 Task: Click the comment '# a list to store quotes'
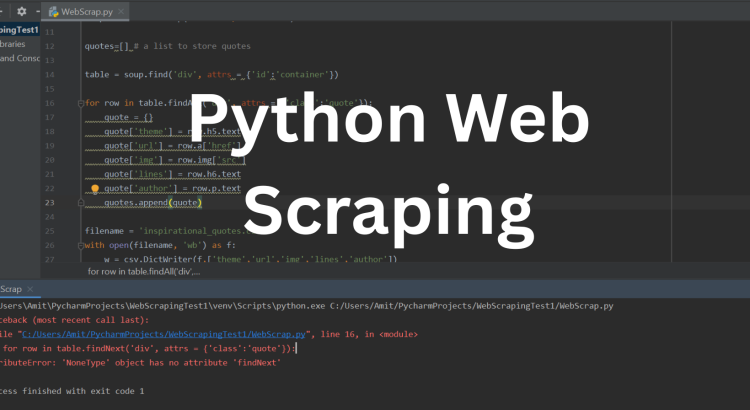pos(192,46)
